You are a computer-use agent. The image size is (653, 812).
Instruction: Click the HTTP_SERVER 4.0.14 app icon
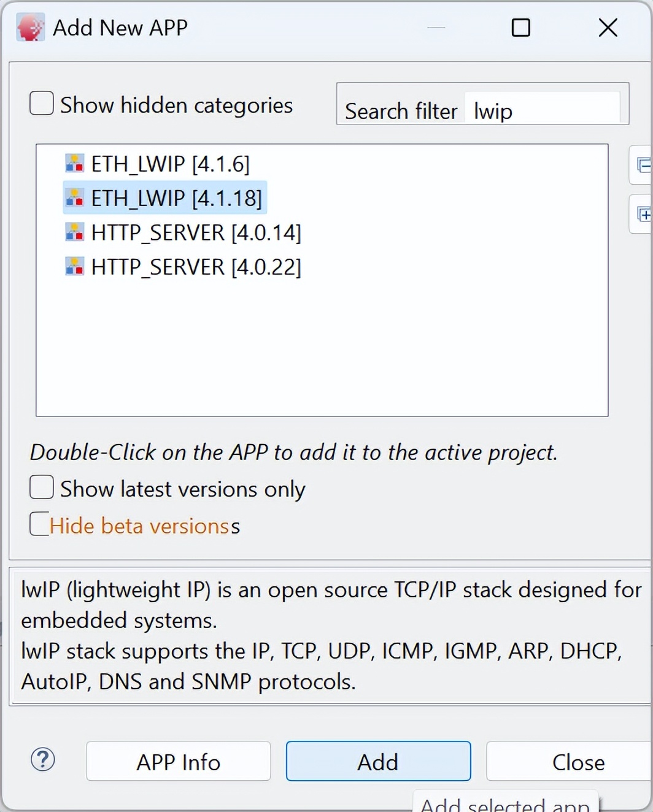point(74,232)
